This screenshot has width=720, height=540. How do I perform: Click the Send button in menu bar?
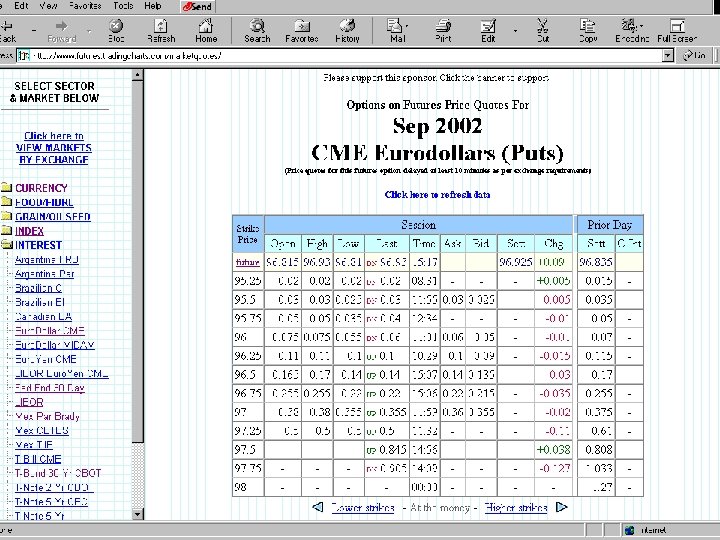click(197, 6)
